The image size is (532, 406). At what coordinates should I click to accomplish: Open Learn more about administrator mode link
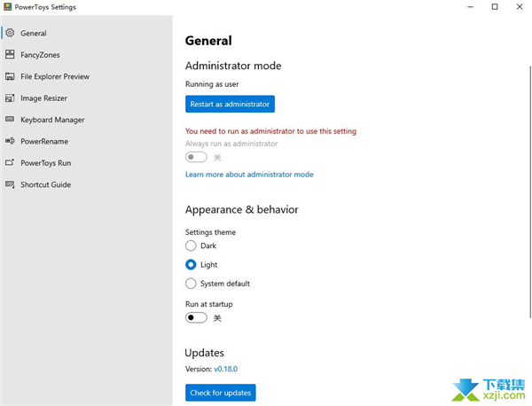point(249,175)
